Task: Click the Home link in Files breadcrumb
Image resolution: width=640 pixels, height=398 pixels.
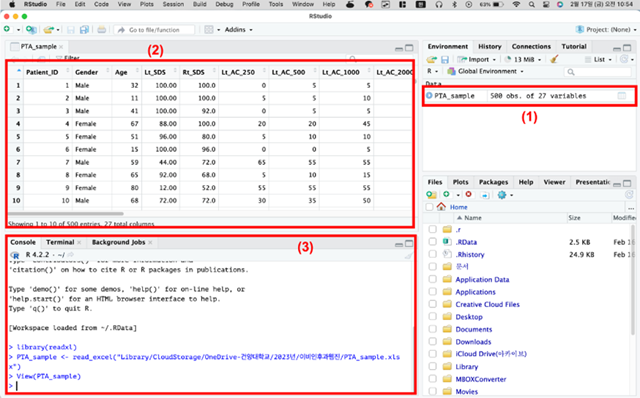Action: coord(458,207)
